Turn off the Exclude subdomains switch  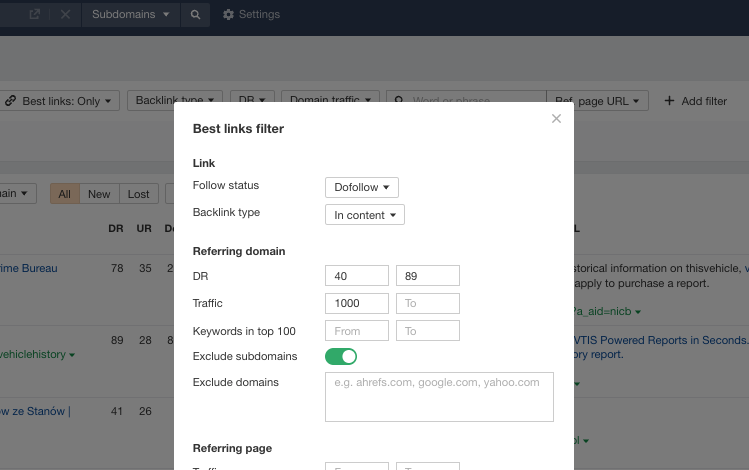coord(341,356)
